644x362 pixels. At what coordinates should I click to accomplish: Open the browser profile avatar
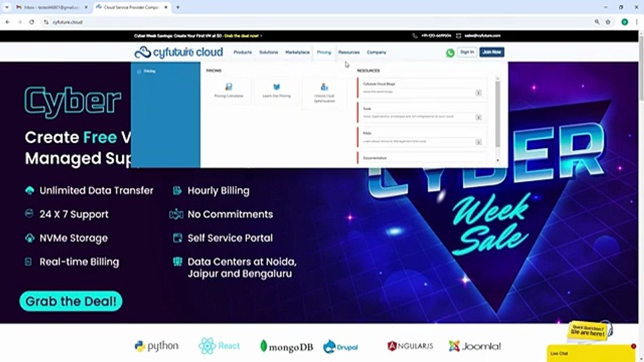point(625,22)
